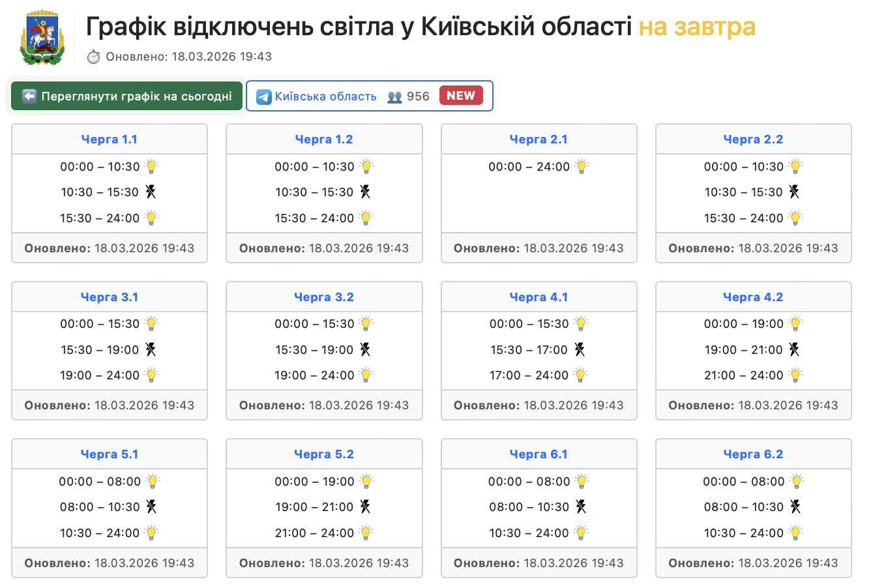Click the bulb icon next to 00:00 – 19:00 in Черга 4.2
Image resolution: width=871 pixels, height=588 pixels.
(795, 324)
